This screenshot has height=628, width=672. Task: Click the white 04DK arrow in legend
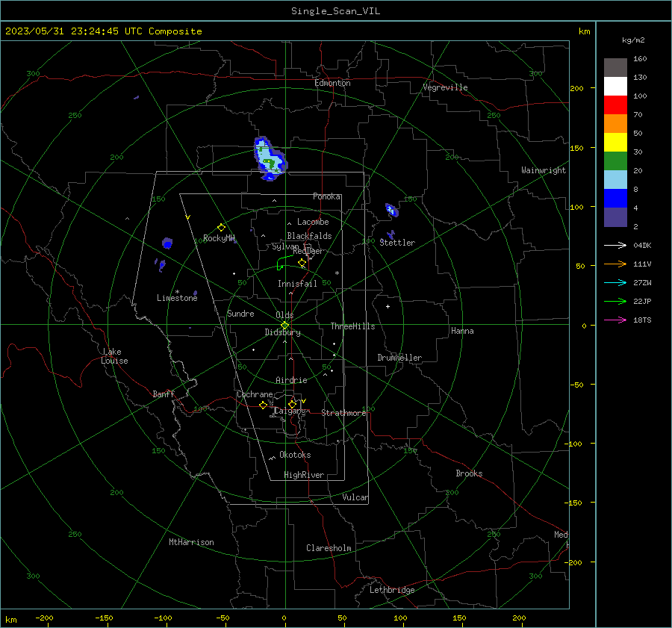pos(615,245)
